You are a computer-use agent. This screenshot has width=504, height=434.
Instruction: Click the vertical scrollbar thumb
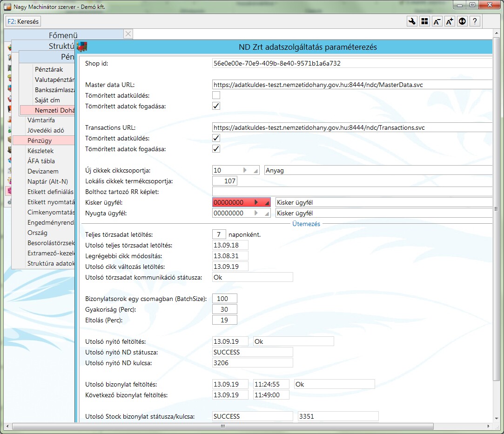coord(496,209)
